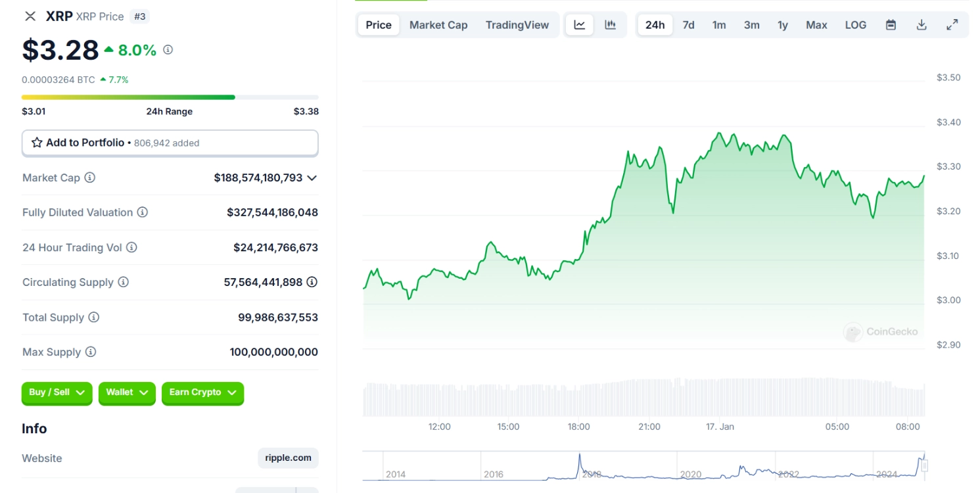Show the Market Cap info tooltip icon
Viewport: 980px width, 493px height.
pos(90,177)
